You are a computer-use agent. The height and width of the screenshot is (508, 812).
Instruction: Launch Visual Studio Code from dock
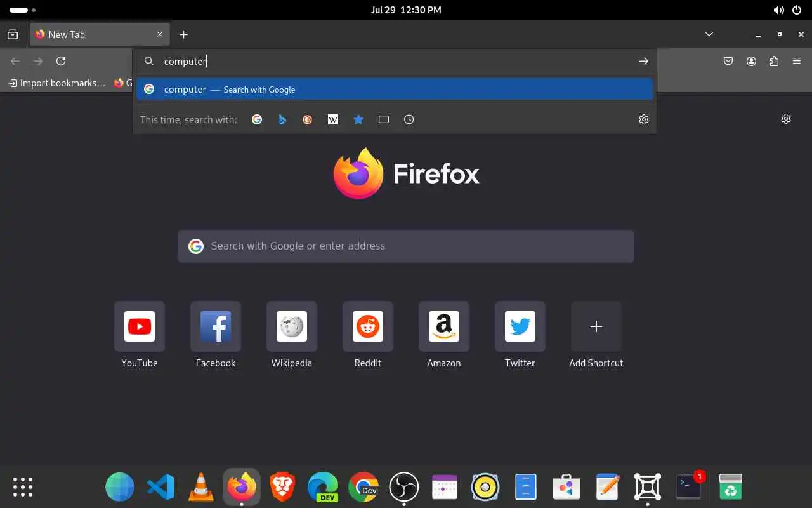point(160,487)
